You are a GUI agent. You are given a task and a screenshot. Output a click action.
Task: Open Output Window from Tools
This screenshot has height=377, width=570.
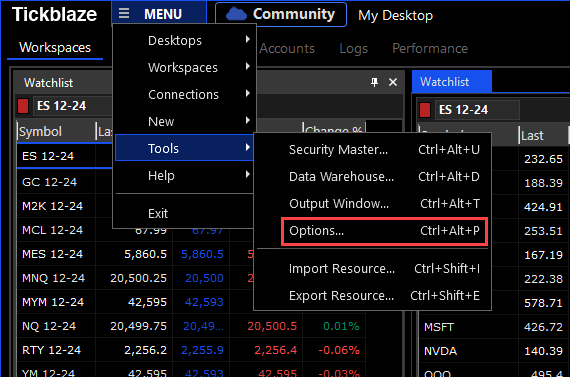[373, 204]
